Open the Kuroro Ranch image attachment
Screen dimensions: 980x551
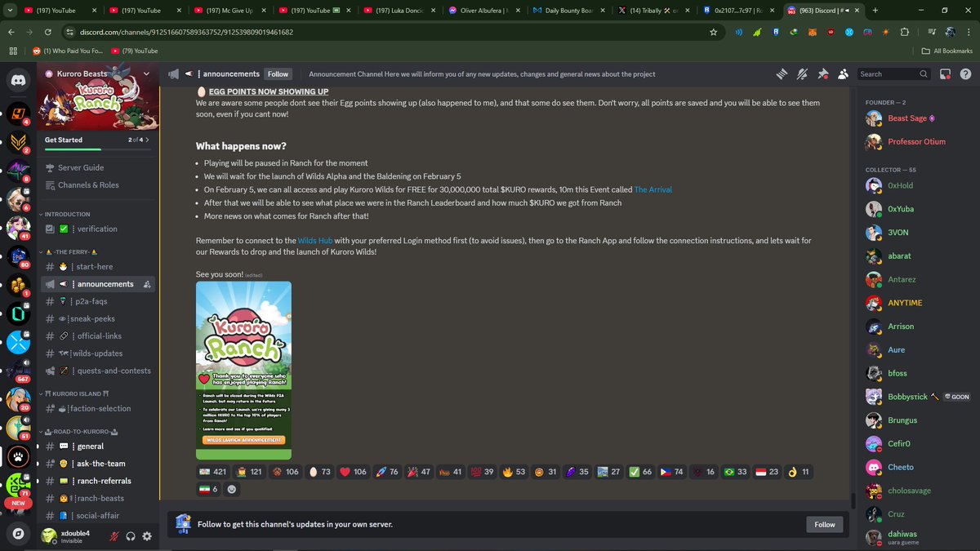(243, 370)
